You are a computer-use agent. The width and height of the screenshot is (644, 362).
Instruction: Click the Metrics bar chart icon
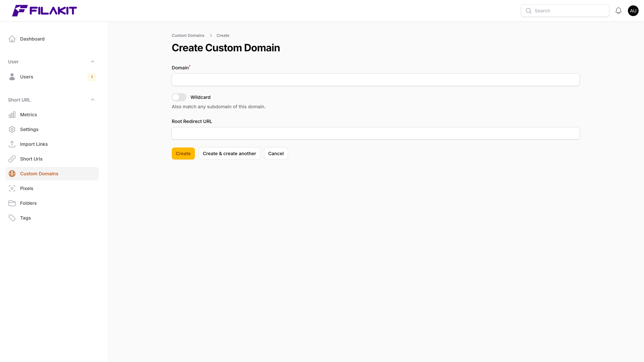(x=12, y=115)
